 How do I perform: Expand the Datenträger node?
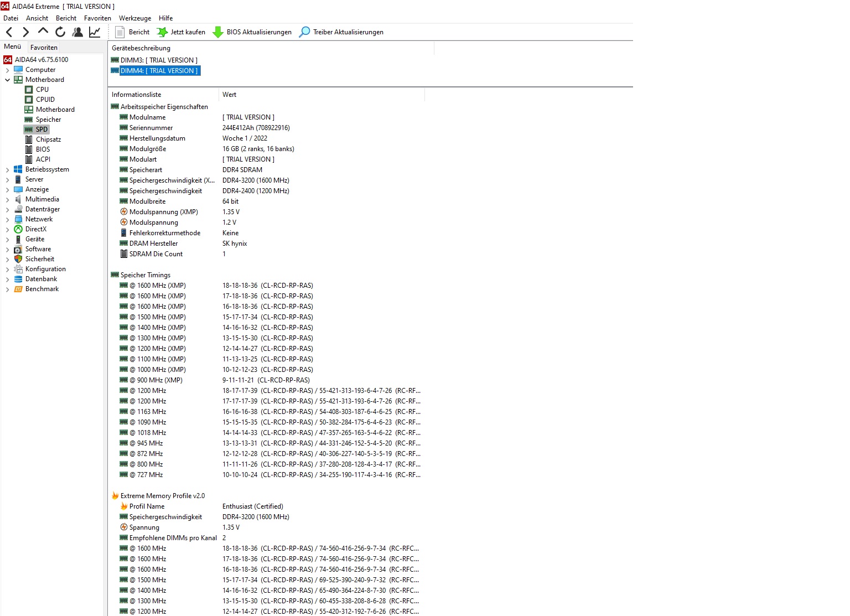coord(7,210)
